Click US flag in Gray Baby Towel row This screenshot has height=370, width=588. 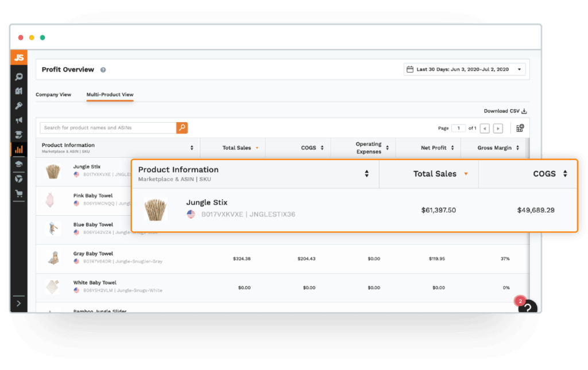[76, 261]
